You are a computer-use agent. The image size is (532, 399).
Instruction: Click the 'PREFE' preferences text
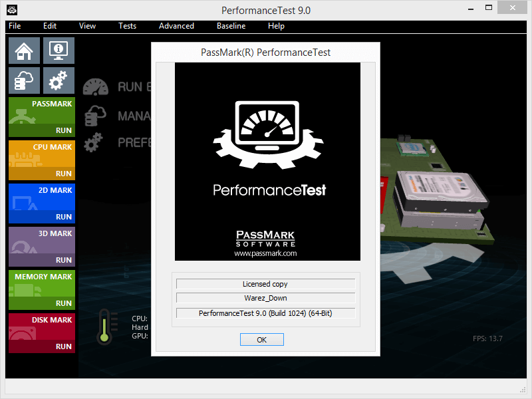pos(134,142)
